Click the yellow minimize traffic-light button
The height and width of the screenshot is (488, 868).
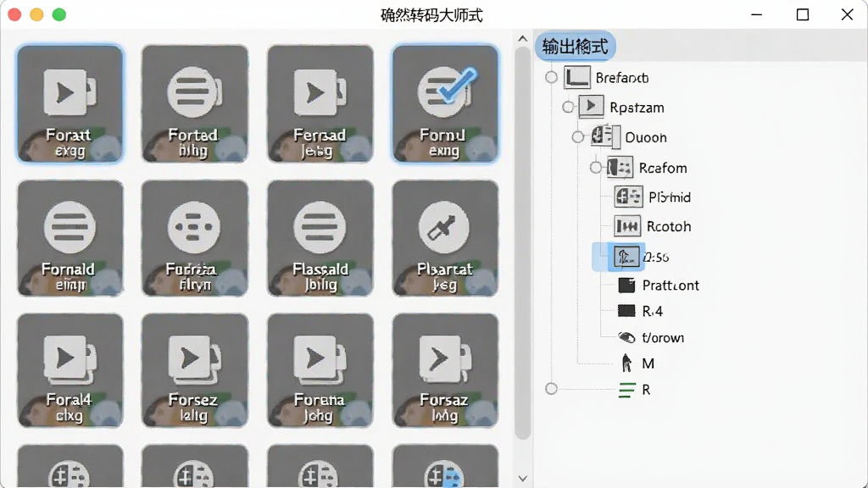37,14
